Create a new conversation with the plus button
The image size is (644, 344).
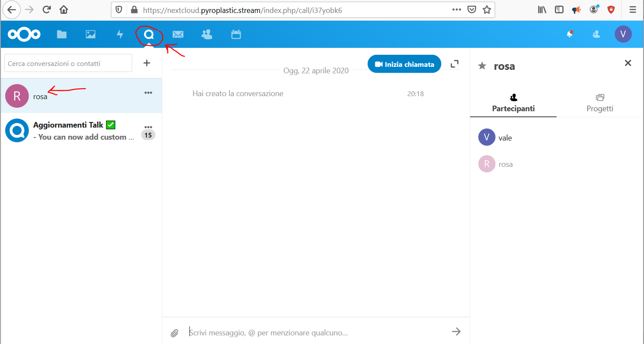147,63
